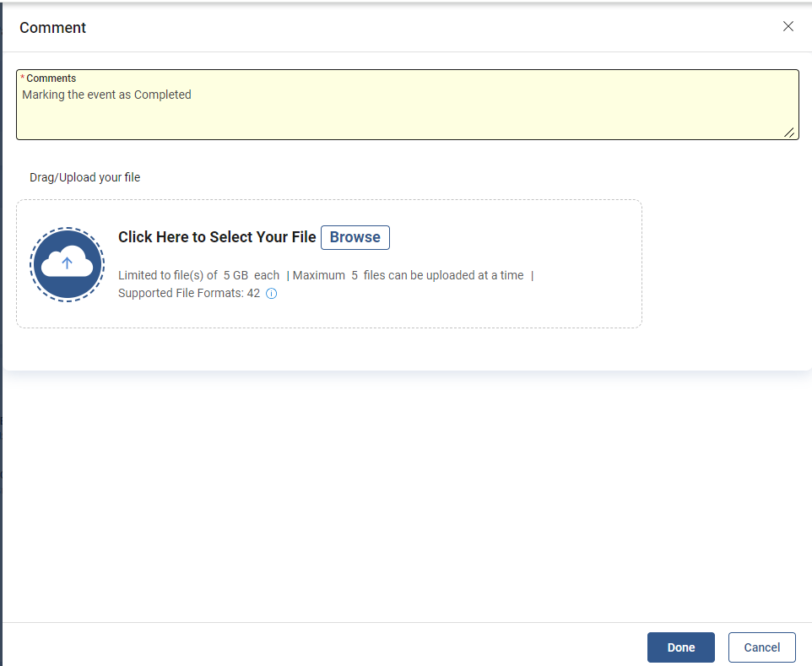Close the Comment dialog with X
The image size is (812, 666).
(x=788, y=26)
